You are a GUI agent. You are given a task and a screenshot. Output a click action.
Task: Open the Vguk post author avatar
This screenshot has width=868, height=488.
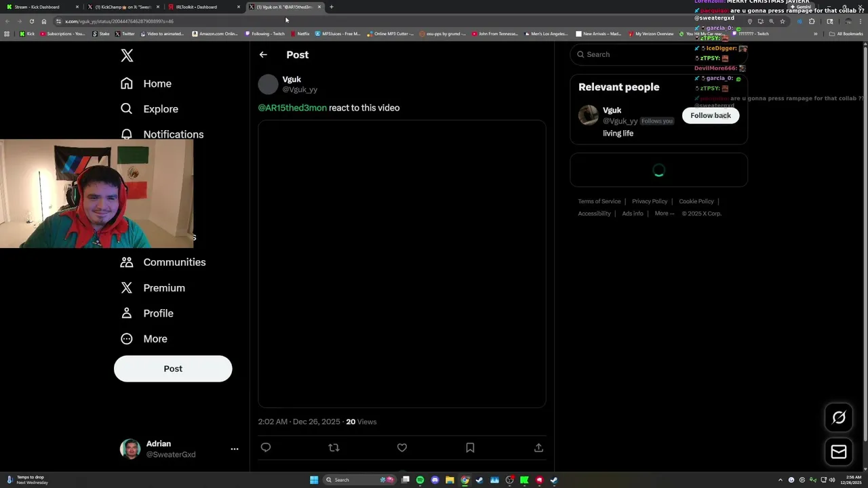click(268, 84)
